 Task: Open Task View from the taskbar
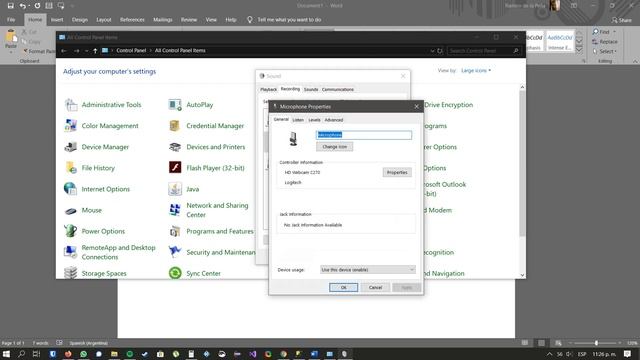pyautogui.click(x=36, y=354)
